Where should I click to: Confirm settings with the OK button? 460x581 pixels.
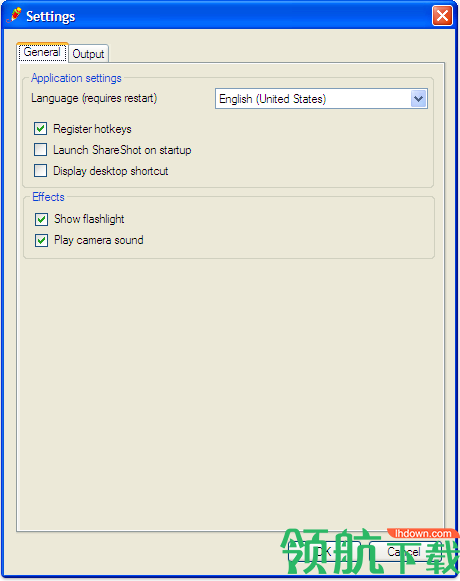pos(325,552)
